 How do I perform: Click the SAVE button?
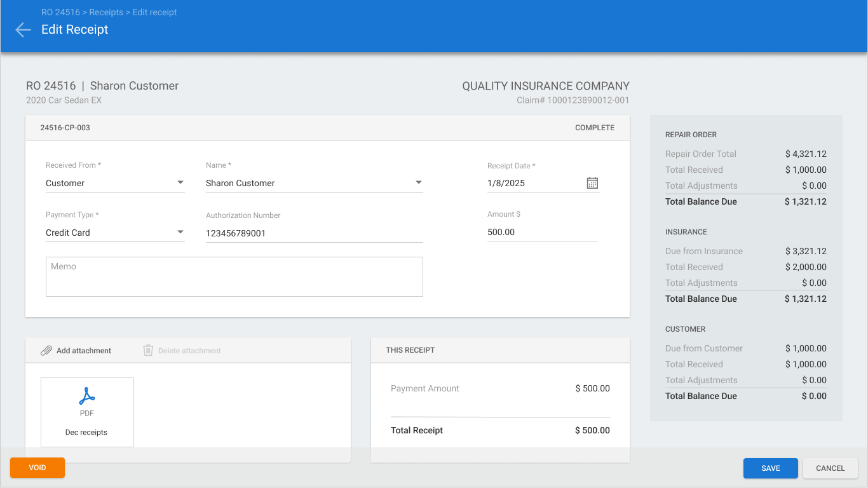pos(771,468)
